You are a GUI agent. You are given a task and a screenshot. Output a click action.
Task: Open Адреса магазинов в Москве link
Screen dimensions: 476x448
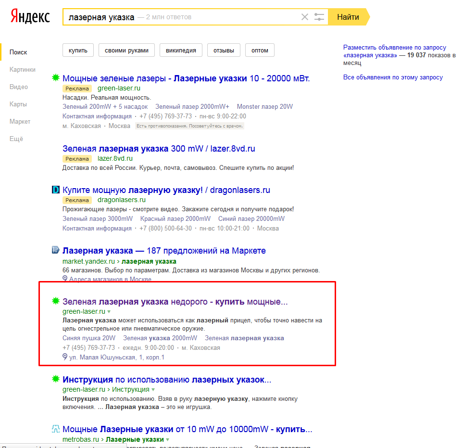(x=110, y=279)
